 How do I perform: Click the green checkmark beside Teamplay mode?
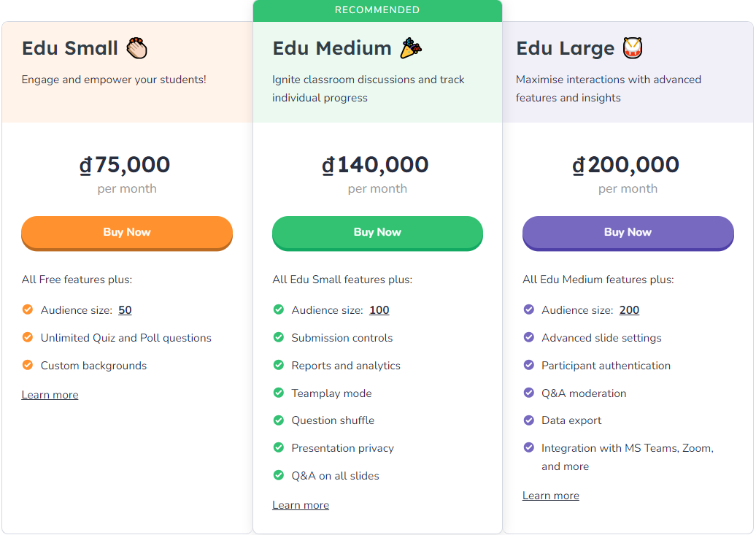coord(278,393)
